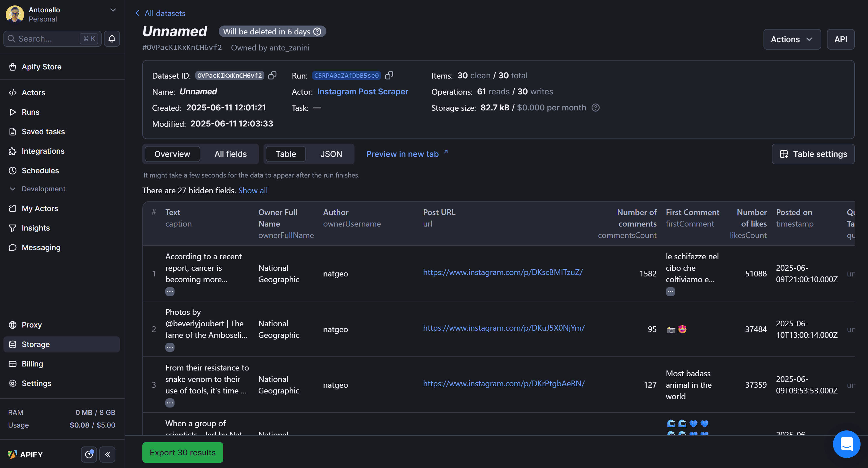Viewport: 868px width, 468px height.
Task: Copy the Dataset ID to clipboard
Action: pos(272,75)
